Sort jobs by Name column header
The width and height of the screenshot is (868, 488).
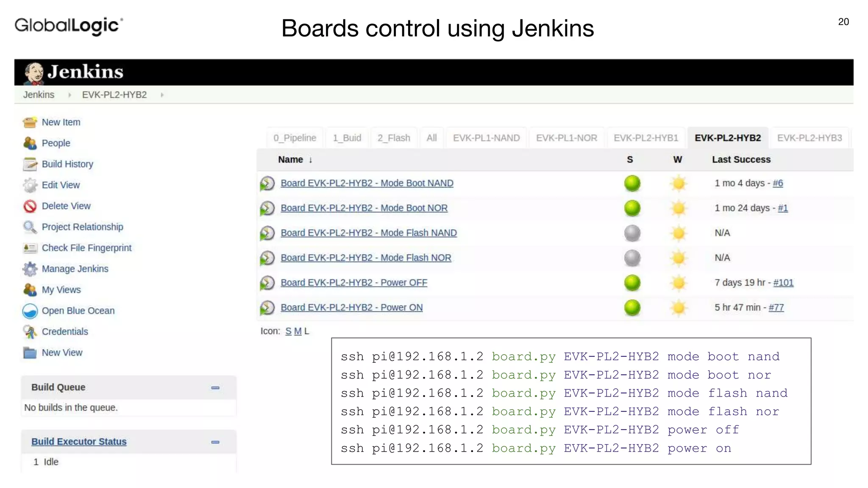(x=291, y=160)
